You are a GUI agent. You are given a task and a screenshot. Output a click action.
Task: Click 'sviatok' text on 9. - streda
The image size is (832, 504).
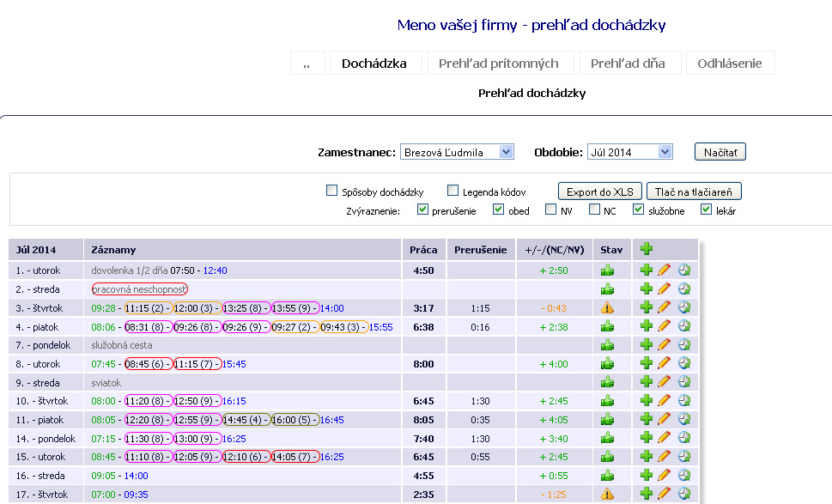click(106, 383)
